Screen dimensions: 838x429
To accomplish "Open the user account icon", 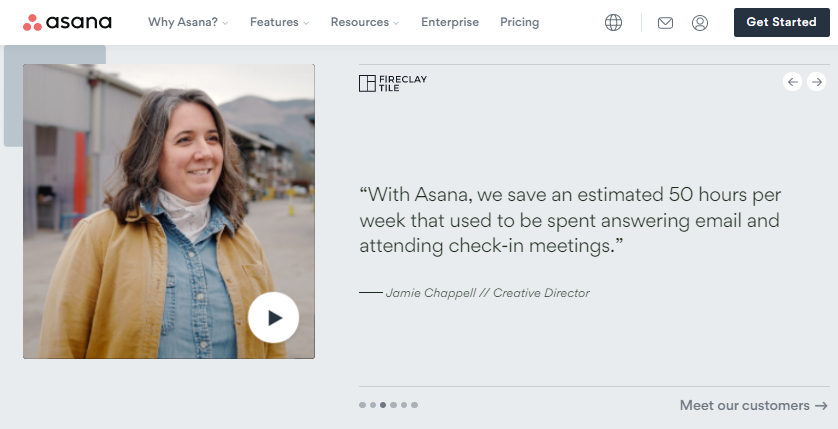I will click(x=700, y=23).
